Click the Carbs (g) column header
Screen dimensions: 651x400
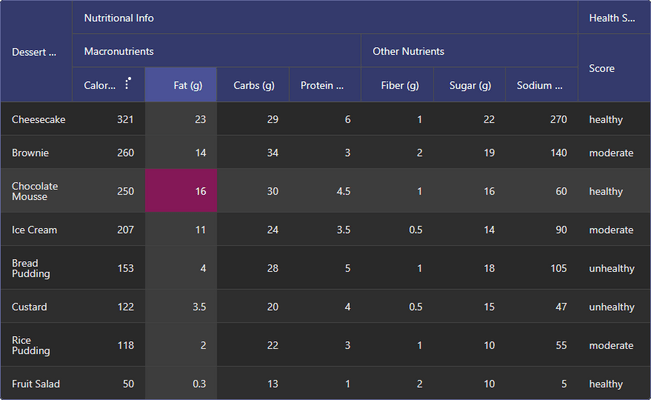(254, 85)
